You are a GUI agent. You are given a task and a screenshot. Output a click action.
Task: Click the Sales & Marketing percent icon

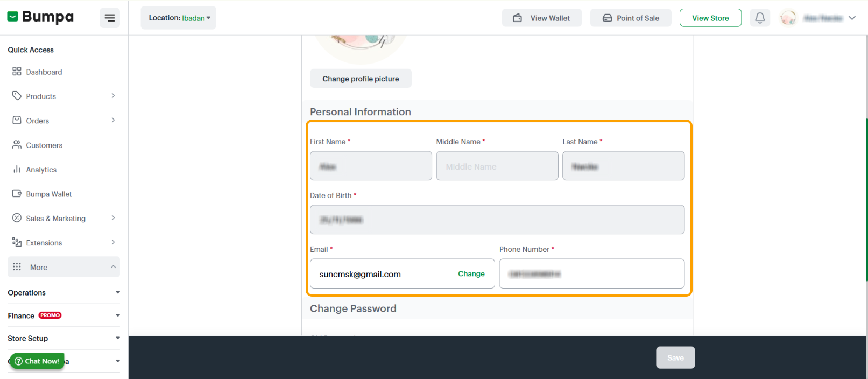coord(17,217)
